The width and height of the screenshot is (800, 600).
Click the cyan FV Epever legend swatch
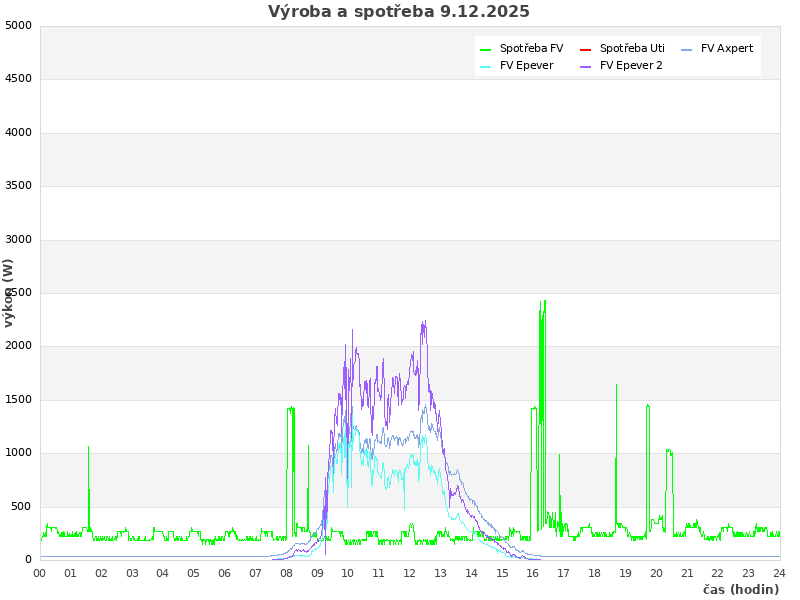pos(486,66)
